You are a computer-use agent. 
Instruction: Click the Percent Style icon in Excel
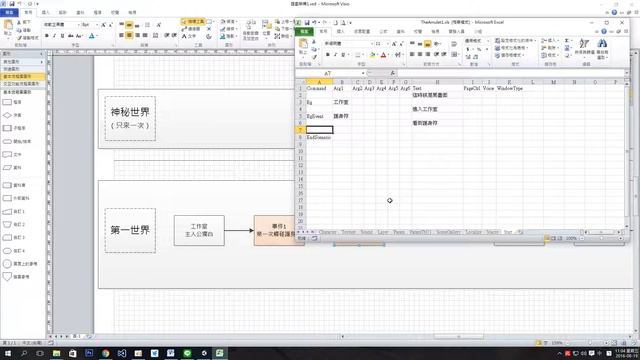479,49
